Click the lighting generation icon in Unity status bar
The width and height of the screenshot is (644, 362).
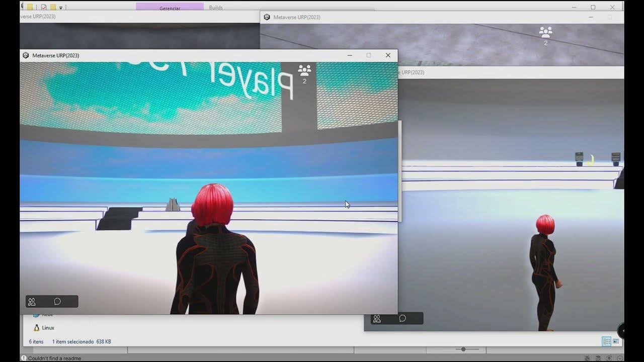609,358
